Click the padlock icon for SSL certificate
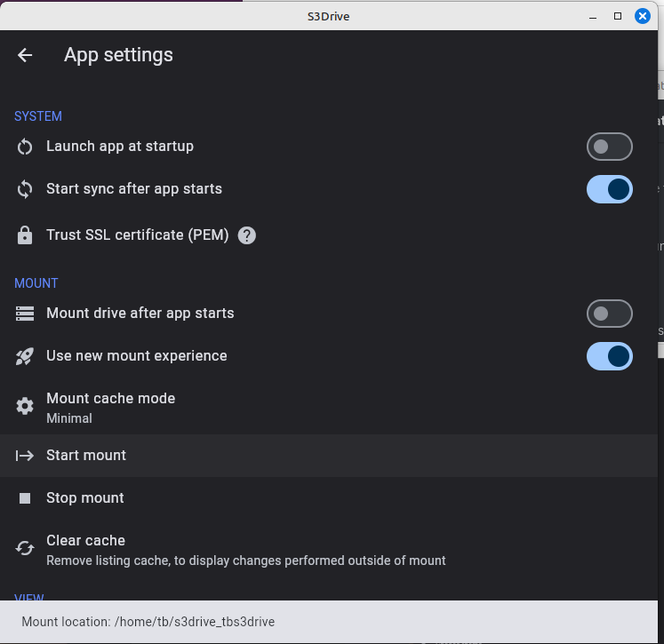This screenshot has width=664, height=644. click(x=25, y=235)
